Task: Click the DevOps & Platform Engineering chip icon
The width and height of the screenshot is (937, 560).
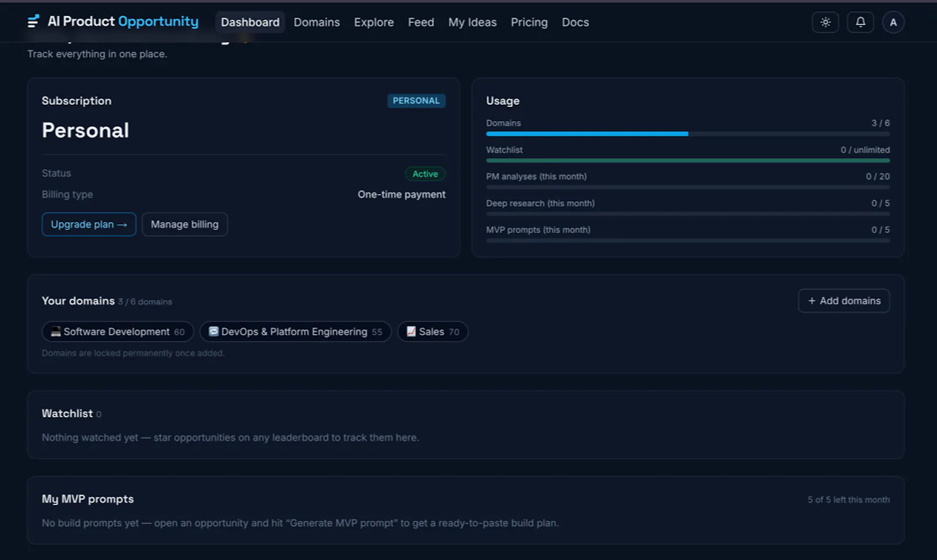Action: (214, 332)
